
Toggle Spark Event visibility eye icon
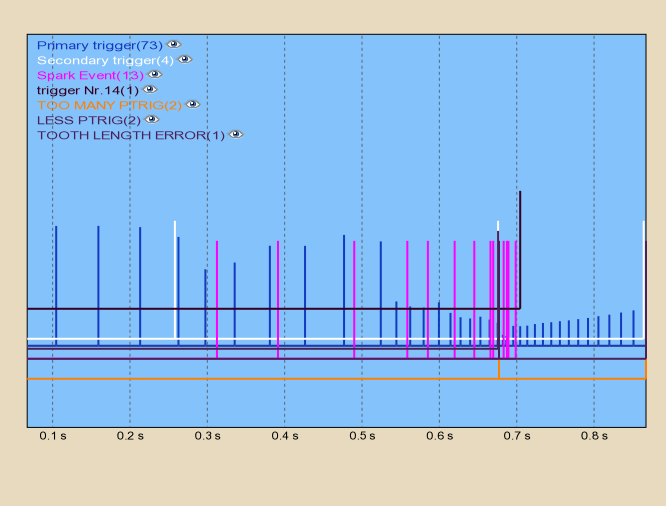(x=154, y=75)
